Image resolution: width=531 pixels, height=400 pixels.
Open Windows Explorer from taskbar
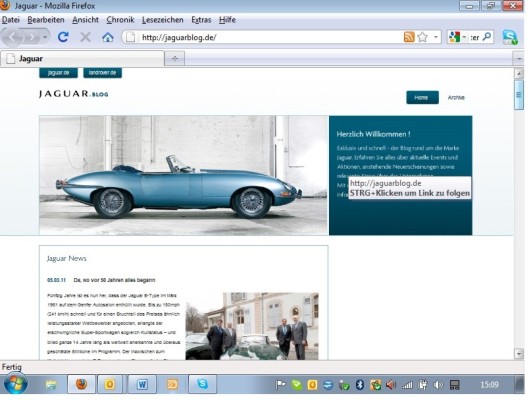point(51,384)
